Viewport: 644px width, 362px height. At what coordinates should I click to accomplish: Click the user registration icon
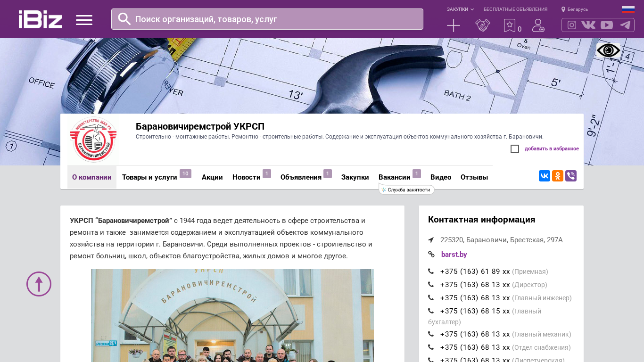(538, 25)
